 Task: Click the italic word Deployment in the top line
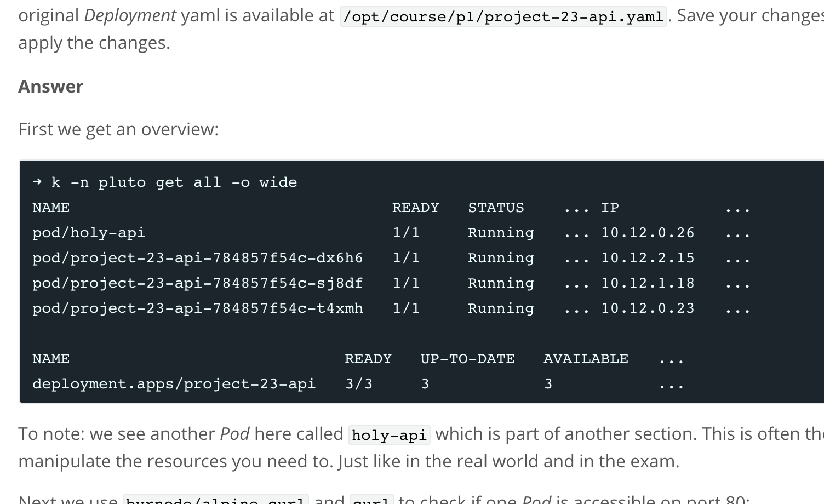pos(130,15)
